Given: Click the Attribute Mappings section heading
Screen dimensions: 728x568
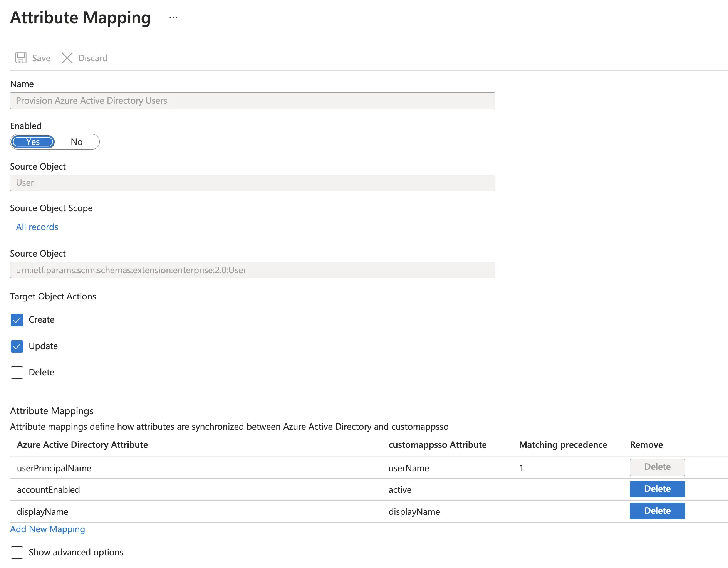Looking at the screenshot, I should (x=52, y=411).
